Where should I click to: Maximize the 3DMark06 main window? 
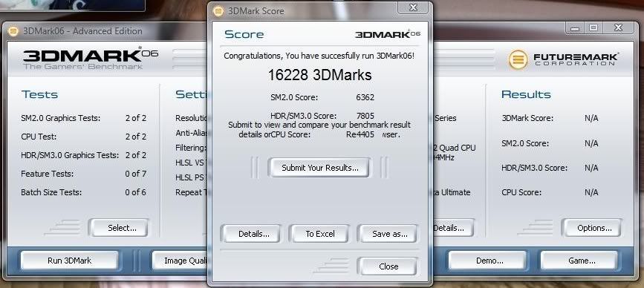593,28
